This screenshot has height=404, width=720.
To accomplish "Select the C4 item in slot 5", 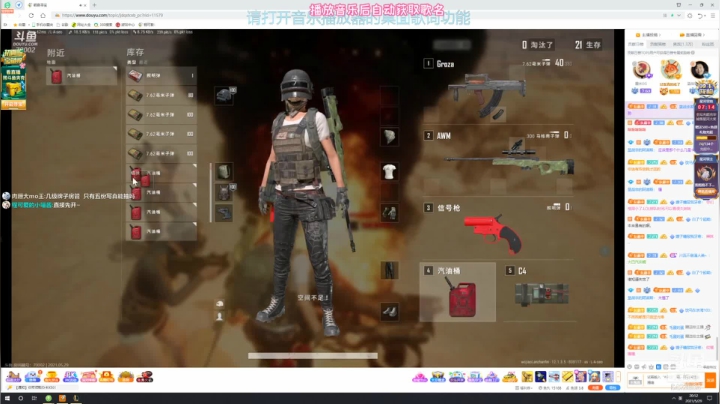I will [542, 294].
